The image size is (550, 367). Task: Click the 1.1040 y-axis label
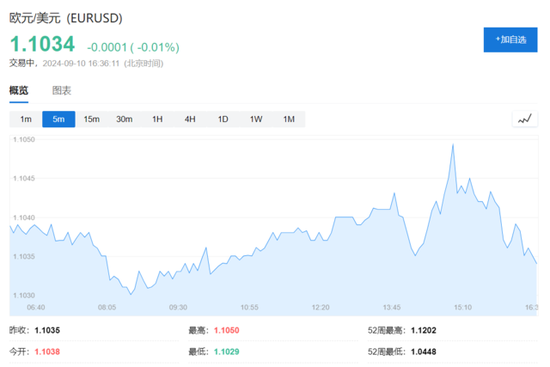24,218
